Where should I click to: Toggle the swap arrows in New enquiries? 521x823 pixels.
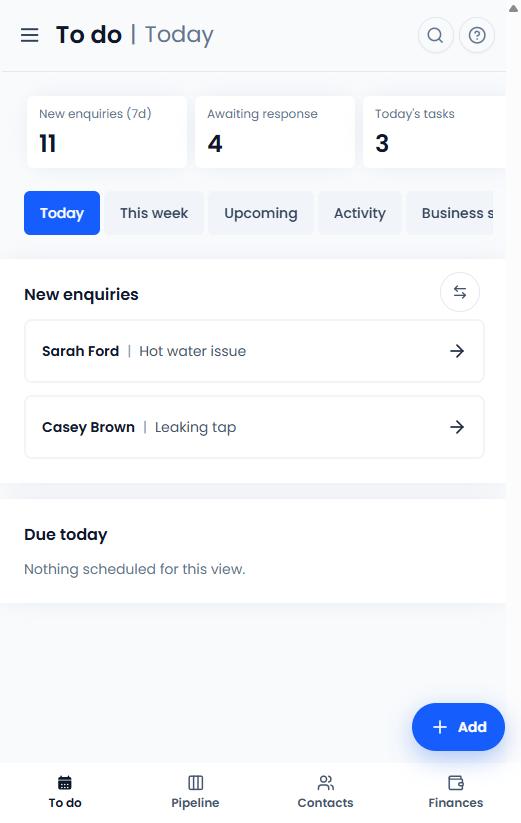point(460,292)
